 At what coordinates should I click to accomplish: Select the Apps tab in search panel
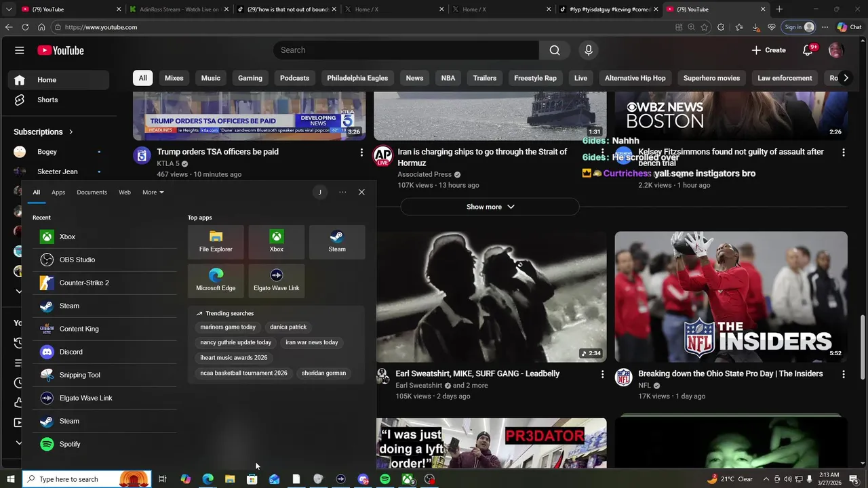[58, 192]
